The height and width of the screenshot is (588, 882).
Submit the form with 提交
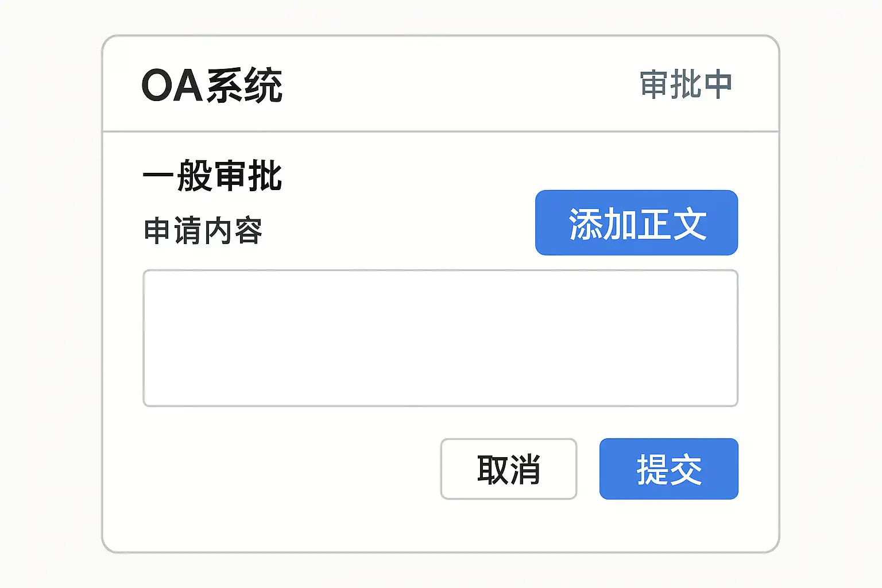[668, 469]
